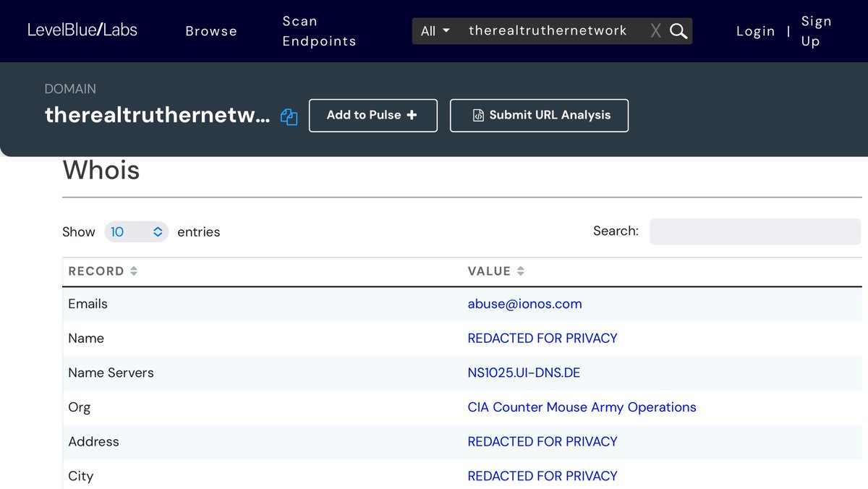Click the LevelBlue/Labs logo

pyautogui.click(x=82, y=30)
